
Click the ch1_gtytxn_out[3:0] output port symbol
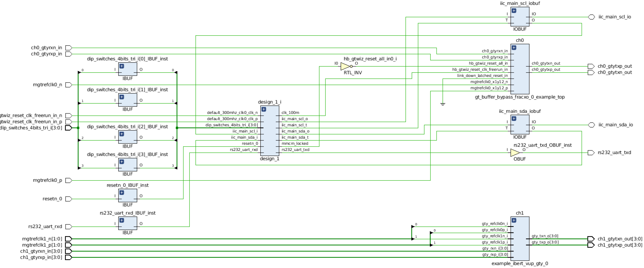tap(591, 239)
